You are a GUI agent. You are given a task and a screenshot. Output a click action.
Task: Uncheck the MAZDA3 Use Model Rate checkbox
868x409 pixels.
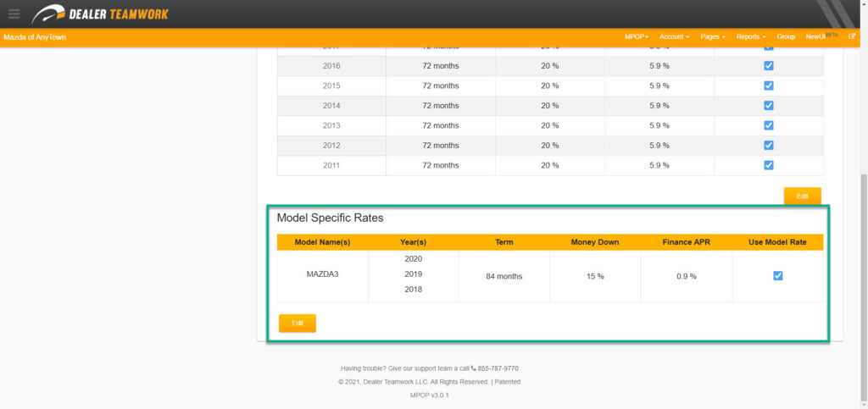point(778,276)
